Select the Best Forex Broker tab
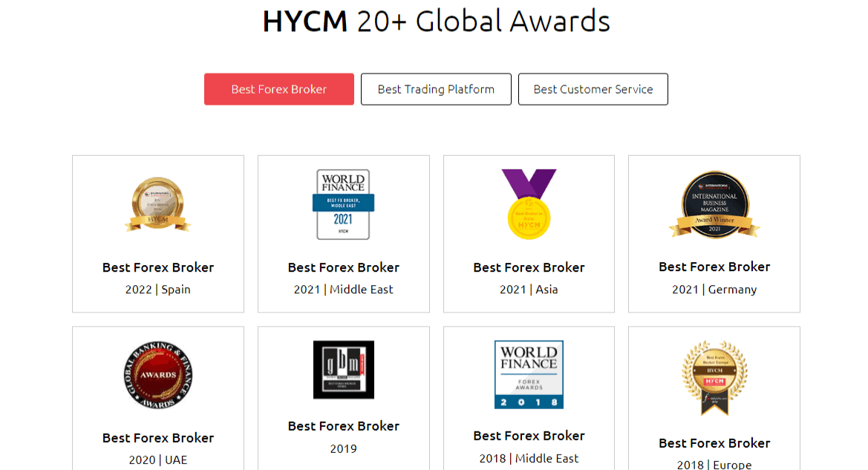The width and height of the screenshot is (868, 470). click(279, 89)
